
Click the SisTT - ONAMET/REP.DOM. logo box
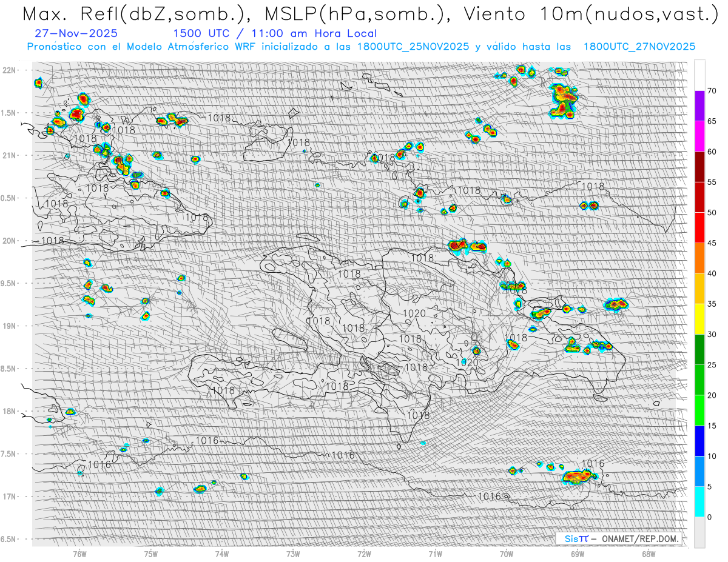point(619,538)
